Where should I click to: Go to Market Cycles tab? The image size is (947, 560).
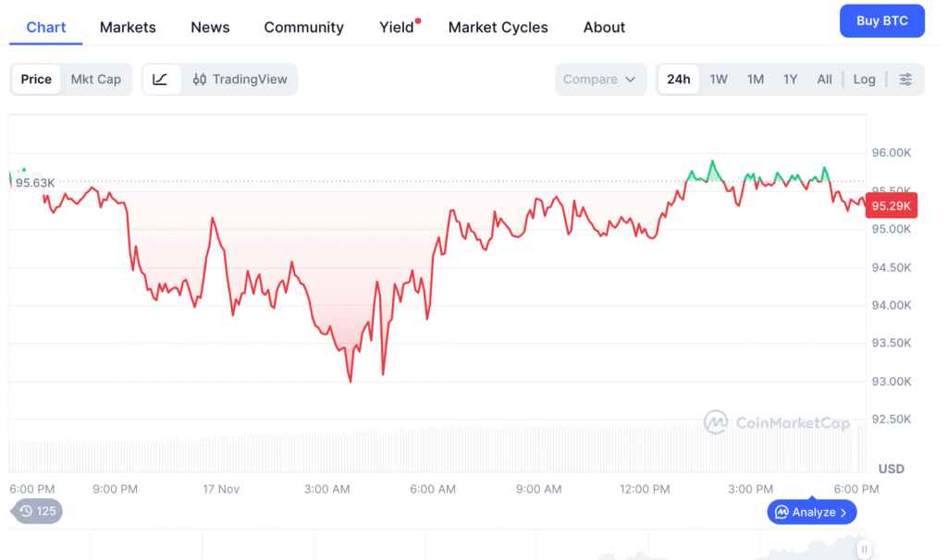(498, 27)
